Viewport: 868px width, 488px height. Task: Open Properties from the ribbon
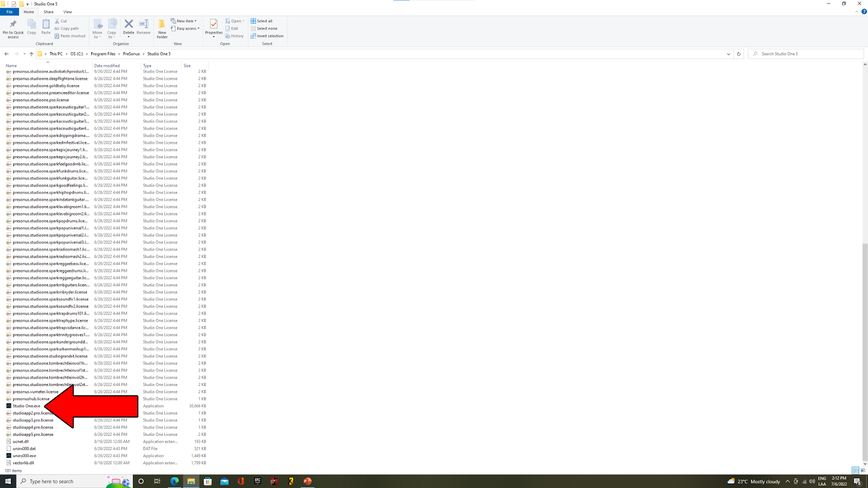[x=214, y=27]
